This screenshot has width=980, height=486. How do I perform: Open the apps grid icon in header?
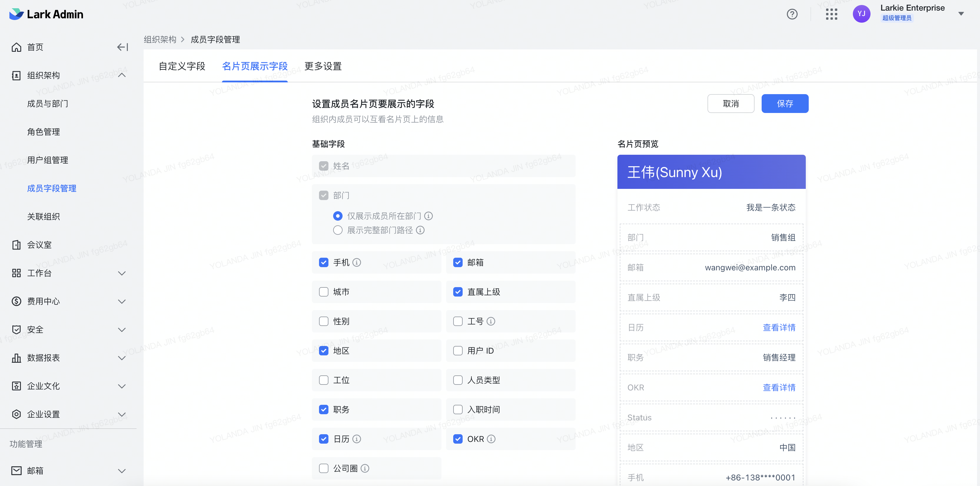(832, 14)
